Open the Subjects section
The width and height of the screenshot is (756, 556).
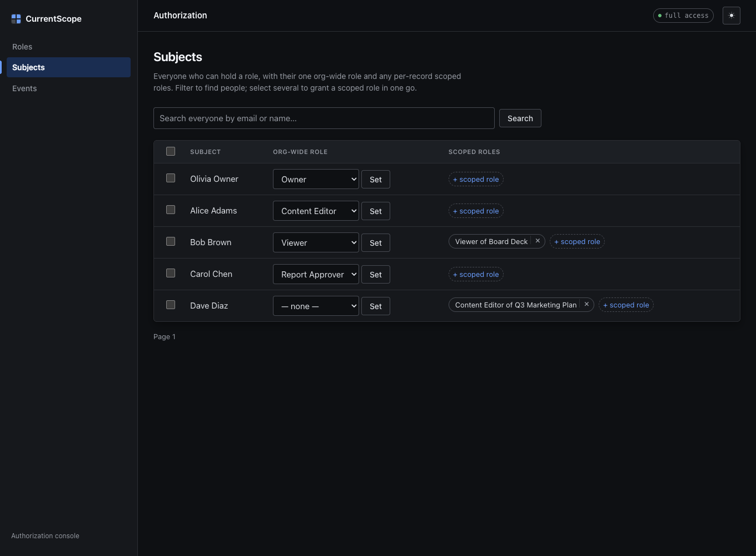(69, 67)
